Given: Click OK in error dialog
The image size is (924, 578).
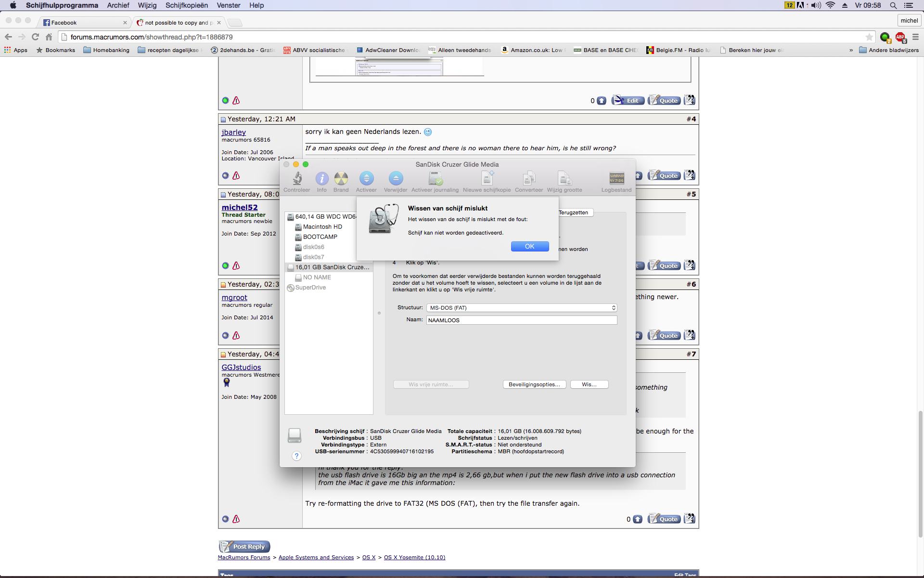Looking at the screenshot, I should (530, 246).
